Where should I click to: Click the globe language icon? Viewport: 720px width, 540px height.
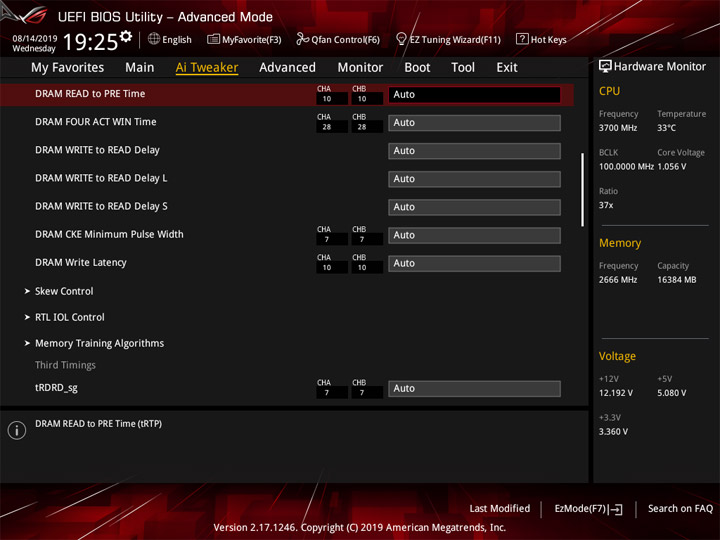click(x=154, y=39)
